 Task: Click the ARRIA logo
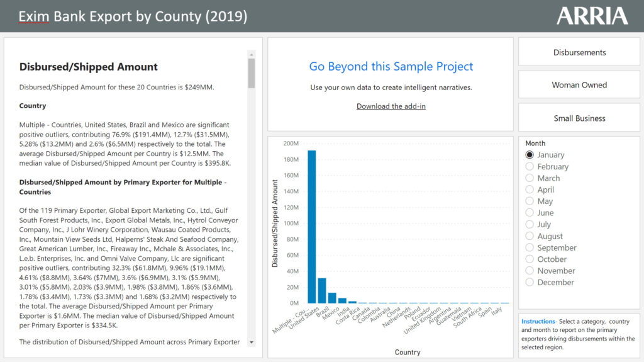click(592, 16)
